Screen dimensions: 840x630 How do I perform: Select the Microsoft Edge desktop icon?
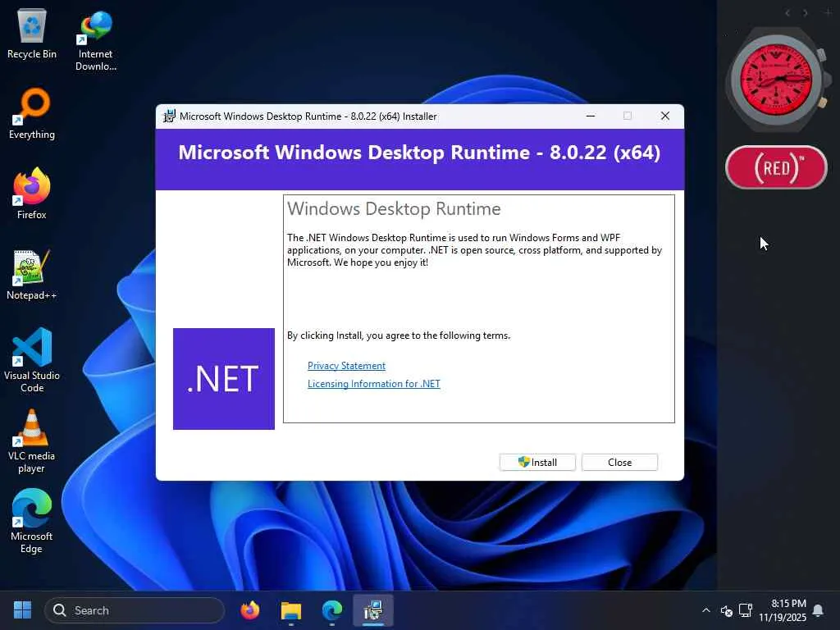point(32,521)
